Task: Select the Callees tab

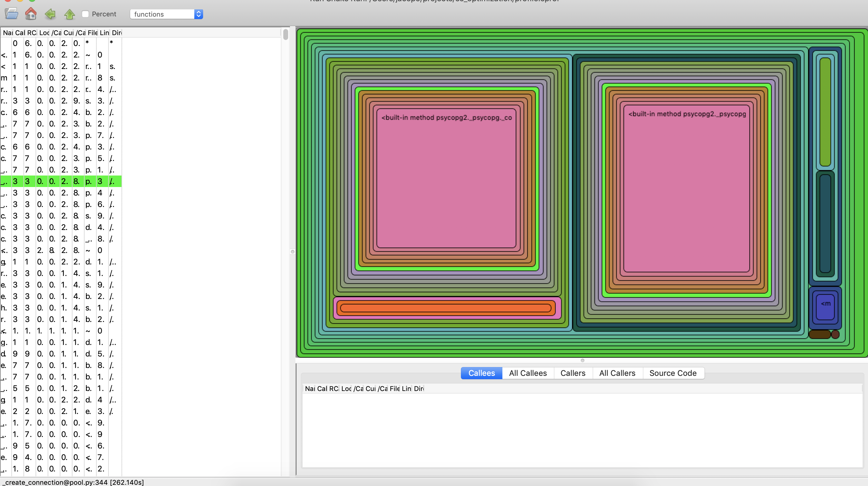Action: coord(482,373)
